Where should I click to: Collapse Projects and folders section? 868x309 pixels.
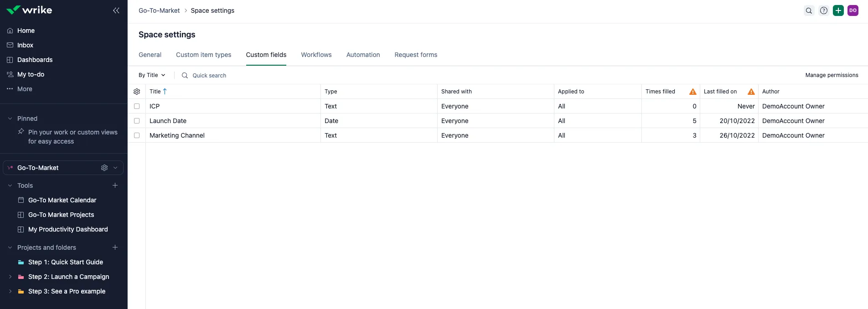(10, 247)
